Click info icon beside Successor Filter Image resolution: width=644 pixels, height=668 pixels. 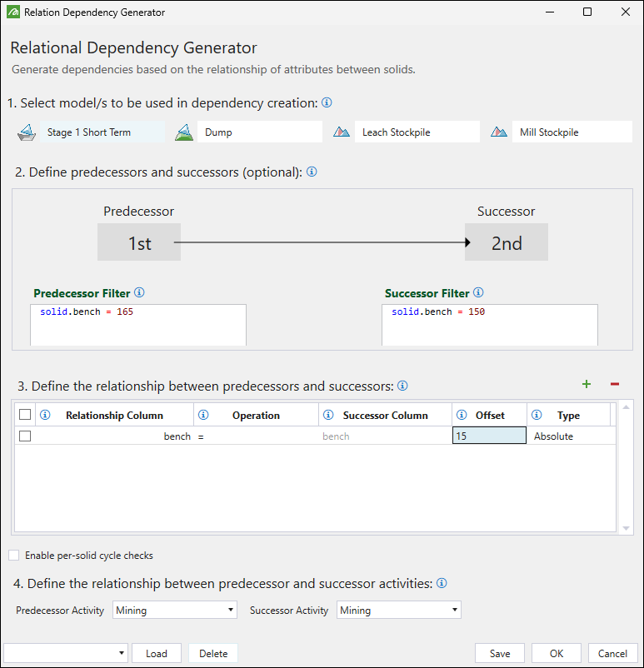coord(478,293)
